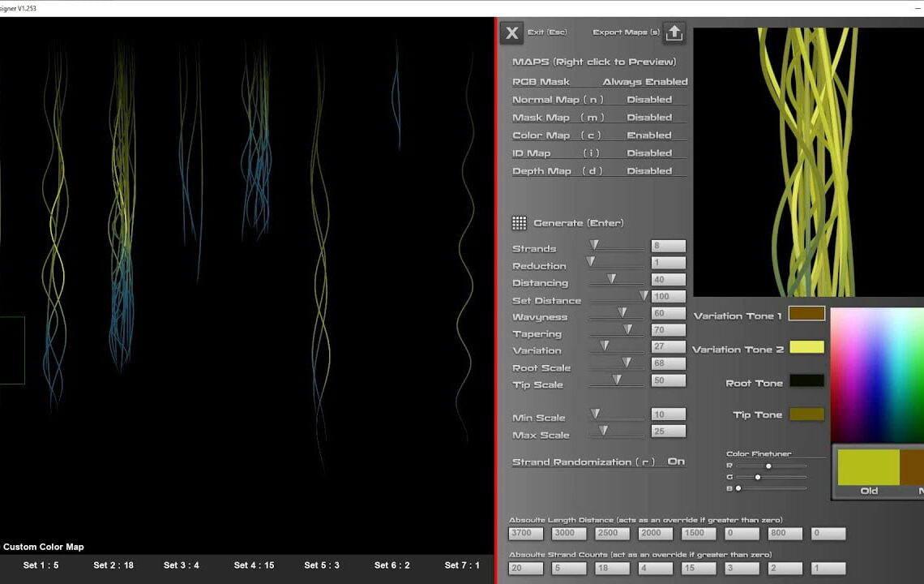This screenshot has width=924, height=584.
Task: Switch to the Set 5 : 3 tab
Action: [x=322, y=565]
